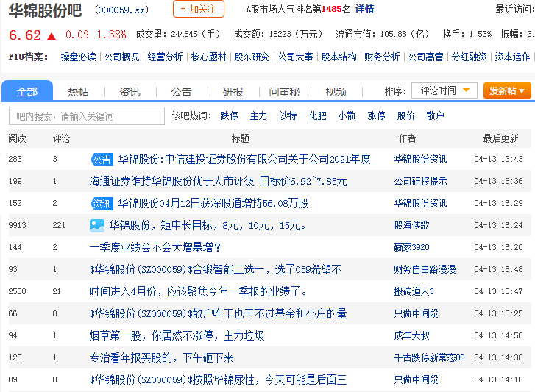This screenshot has width=535, height=392.
Task: Open post 专治看年报买股的，下午砸下来
Action: tap(161, 358)
